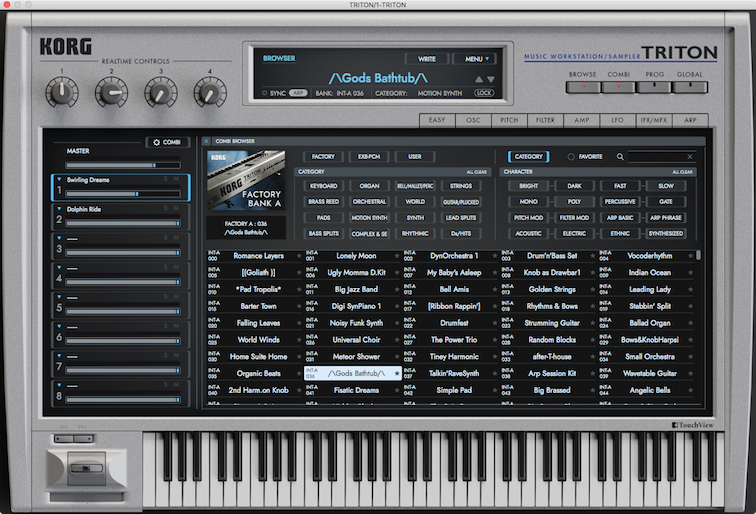Click the search magnifier icon
The height and width of the screenshot is (514, 756).
click(x=621, y=157)
